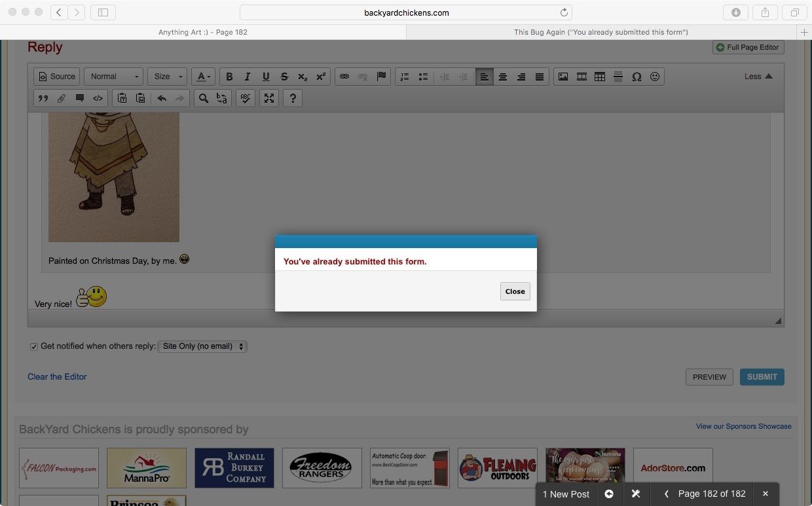
Task: Open the Site Only notification dropdown
Action: click(x=202, y=346)
